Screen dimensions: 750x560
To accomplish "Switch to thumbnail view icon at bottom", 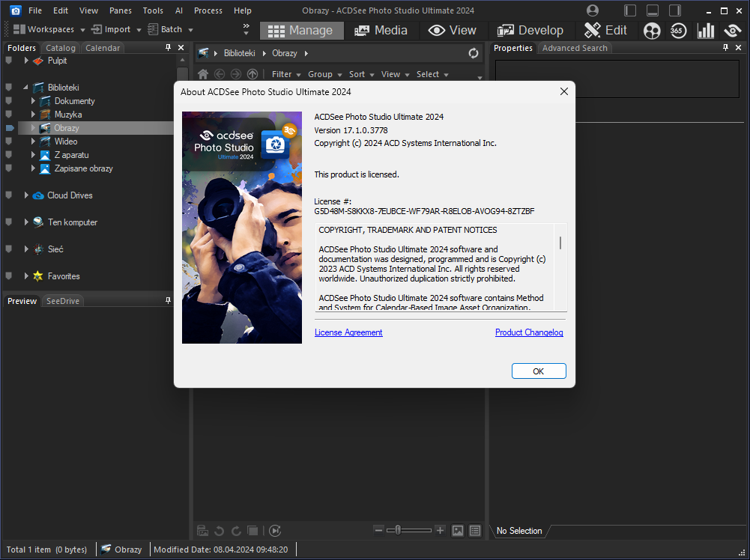I will pos(458,530).
